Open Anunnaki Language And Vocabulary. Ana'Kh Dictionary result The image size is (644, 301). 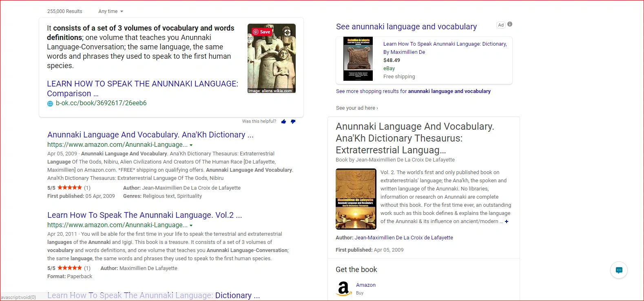(150, 135)
